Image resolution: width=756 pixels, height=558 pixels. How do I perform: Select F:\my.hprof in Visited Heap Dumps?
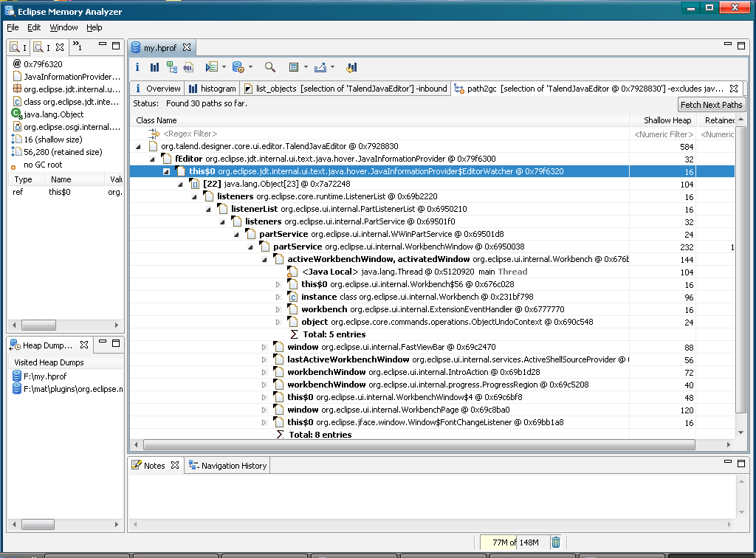coord(43,376)
